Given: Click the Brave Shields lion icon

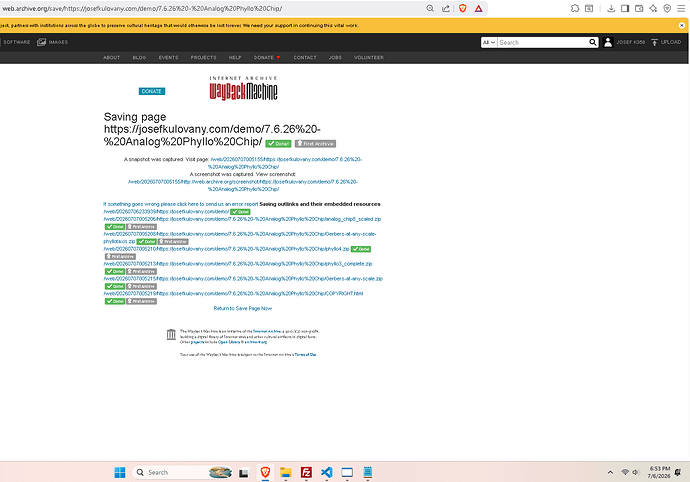Looking at the screenshot, I should coord(462,8).
